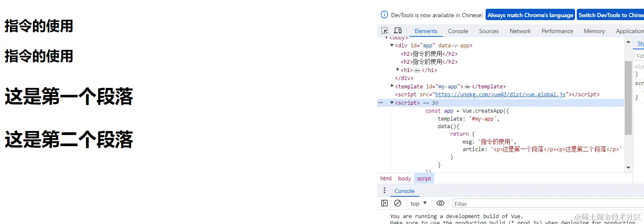The image size is (644, 224).
Task: Select html in the breadcrumb bar
Action: pyautogui.click(x=386, y=178)
